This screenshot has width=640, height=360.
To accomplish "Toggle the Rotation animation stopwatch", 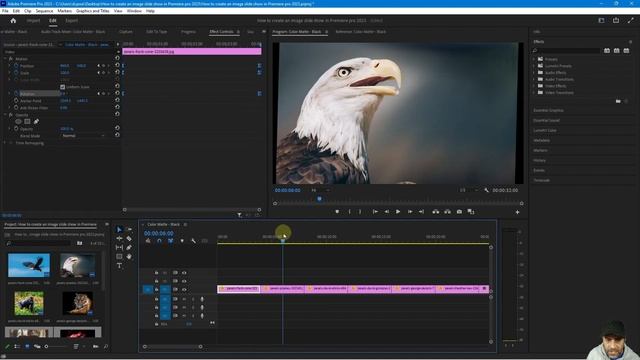I will (x=16, y=93).
